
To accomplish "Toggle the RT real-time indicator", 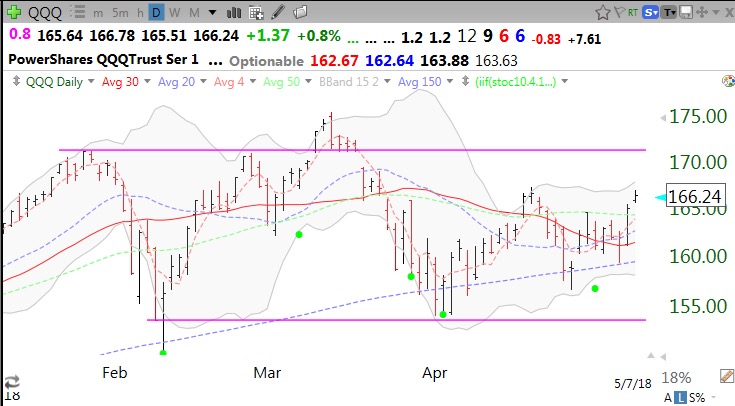I will (x=633, y=13).
